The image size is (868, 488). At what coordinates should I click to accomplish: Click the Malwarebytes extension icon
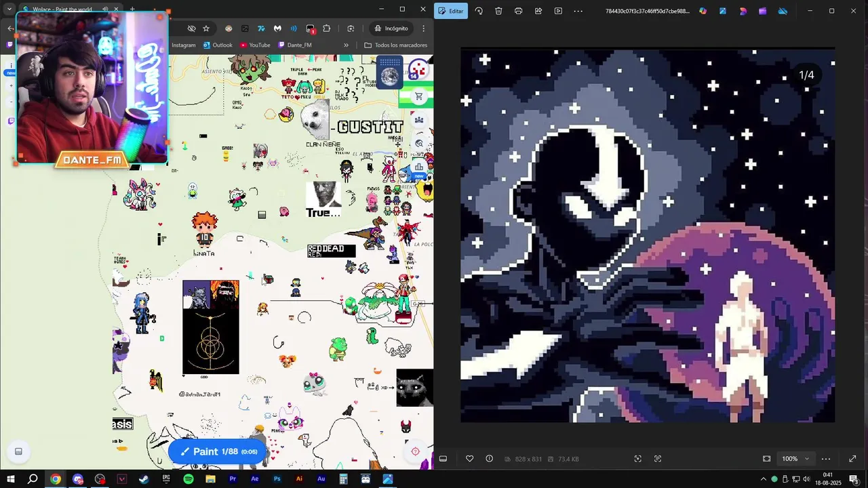tap(277, 28)
